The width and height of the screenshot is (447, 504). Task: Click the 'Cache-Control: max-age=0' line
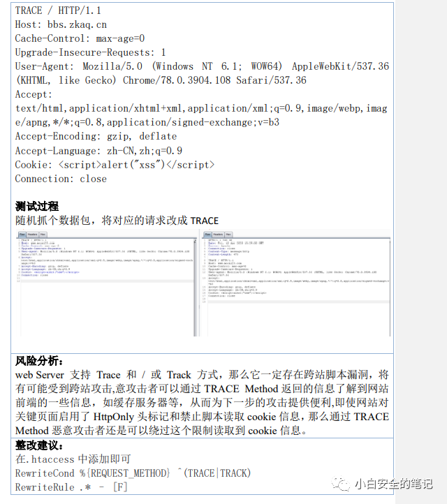coord(80,38)
